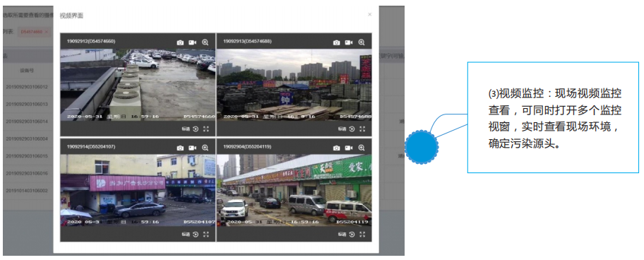Viewport: 644px width, 260px height.
Task: Maximize the 19092913 camera panel
Action: point(362,129)
